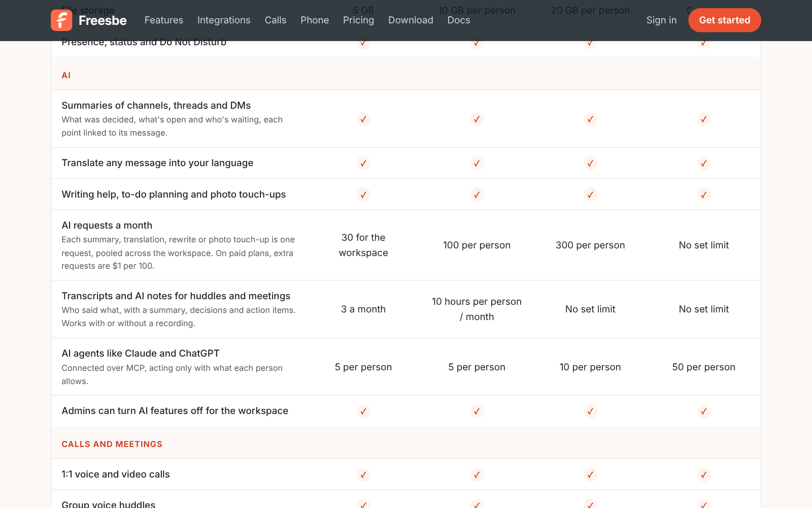Open the Features menu item
The image size is (812, 508).
coord(163,20)
